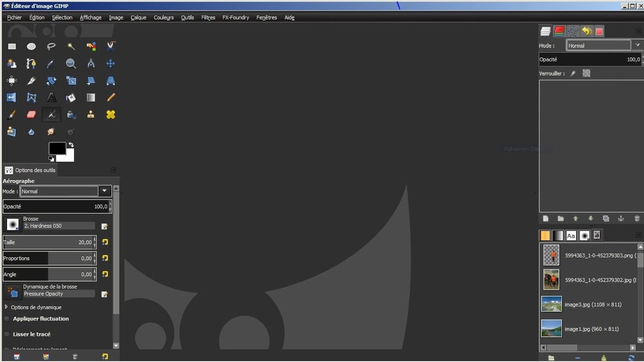Screen dimensions: 644x362
Task: Select the Fuzzy Select magic wand tool
Action: (x=71, y=47)
